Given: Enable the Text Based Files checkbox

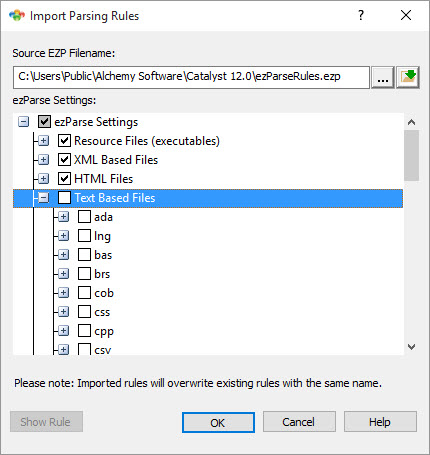Looking at the screenshot, I should coord(64,198).
